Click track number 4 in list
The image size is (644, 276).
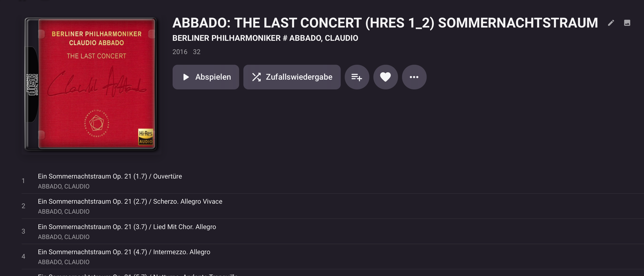[x=23, y=256]
